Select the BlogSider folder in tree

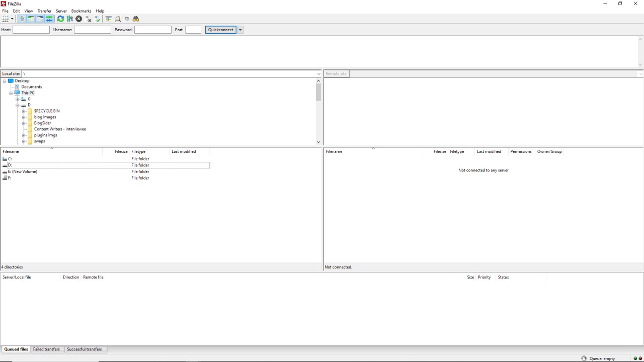pos(43,123)
